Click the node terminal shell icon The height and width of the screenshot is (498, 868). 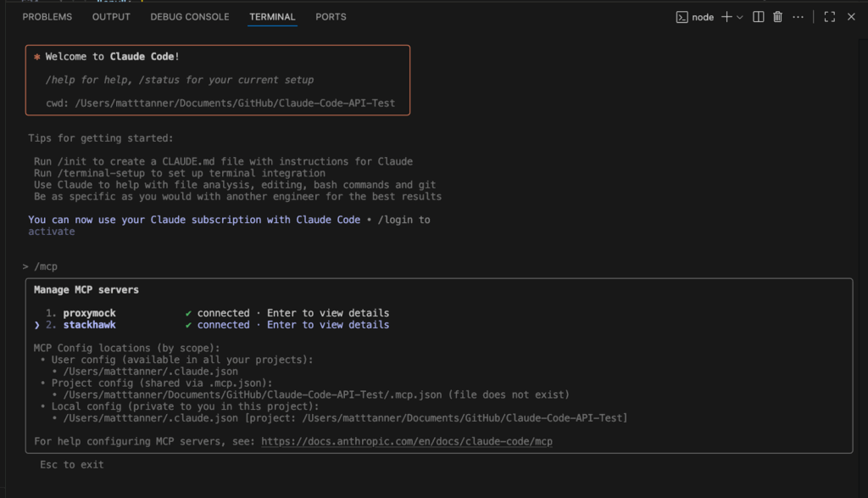coord(681,17)
